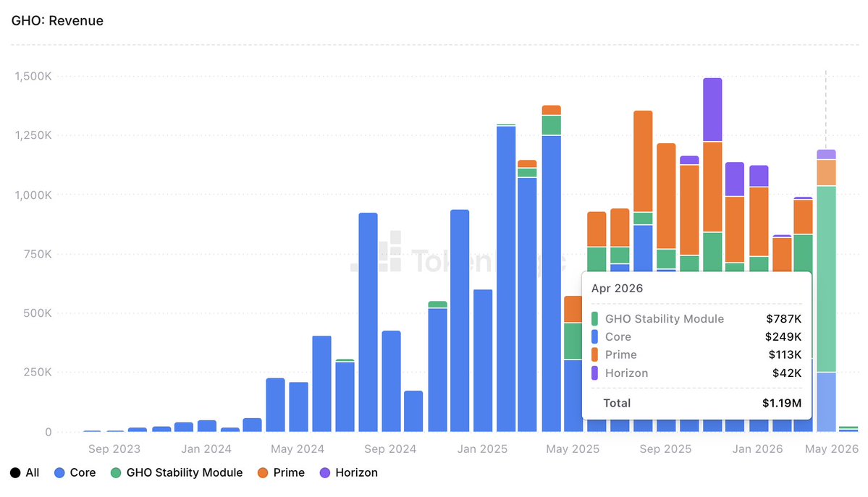Click the Sep 2024 x-axis label
The width and height of the screenshot is (868, 497).
pyautogui.click(x=389, y=449)
